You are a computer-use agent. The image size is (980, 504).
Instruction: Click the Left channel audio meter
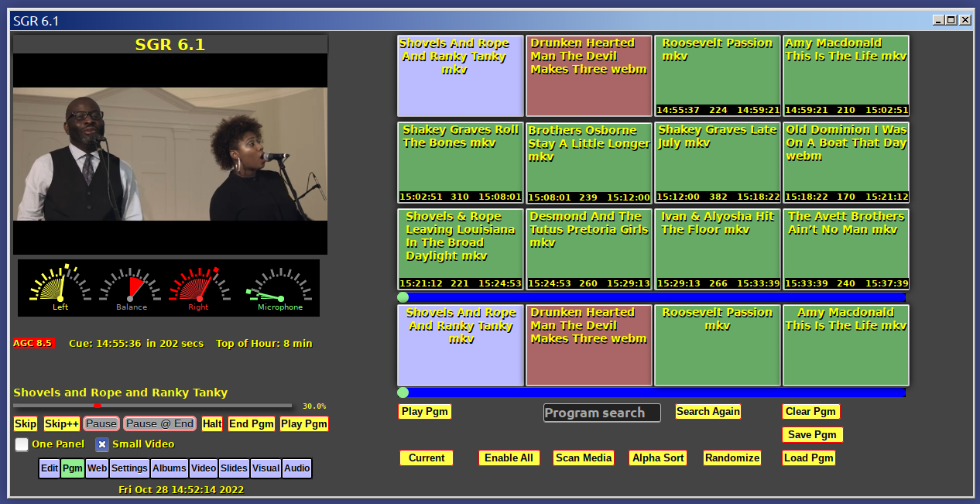pos(60,286)
